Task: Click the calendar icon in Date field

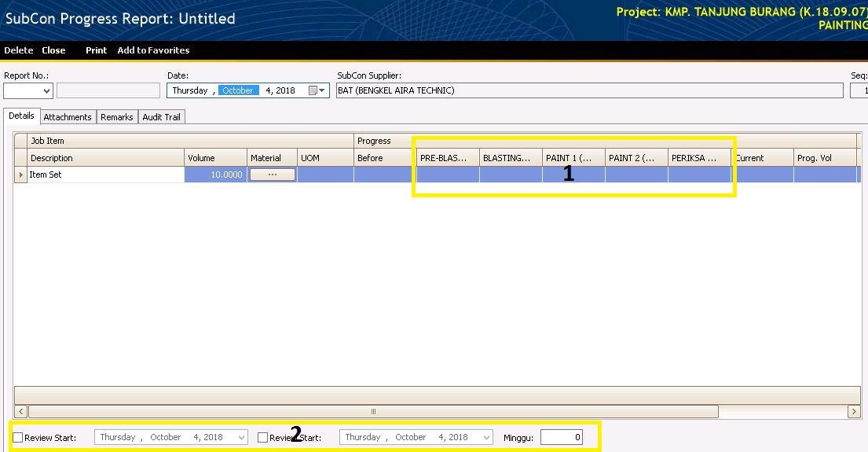Action: point(313,90)
